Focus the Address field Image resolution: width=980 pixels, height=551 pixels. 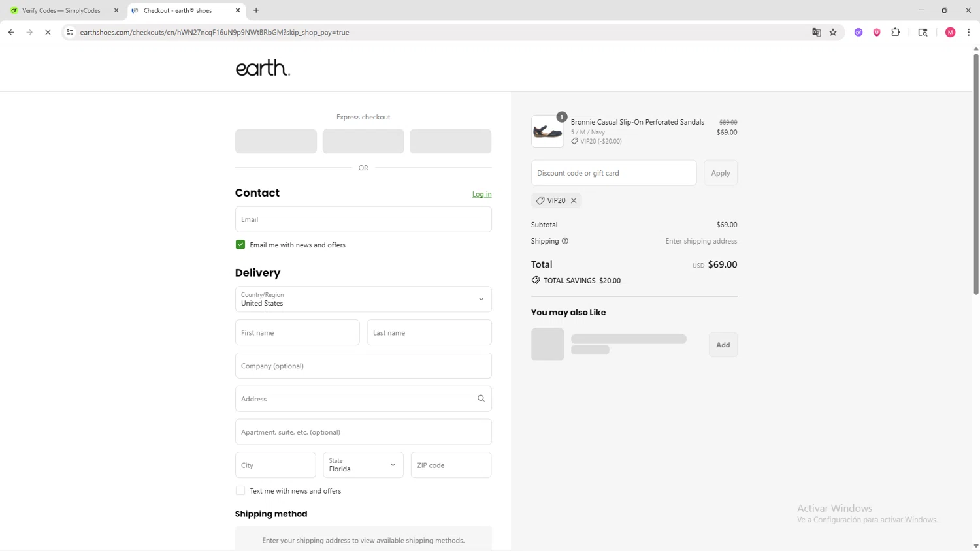click(363, 399)
